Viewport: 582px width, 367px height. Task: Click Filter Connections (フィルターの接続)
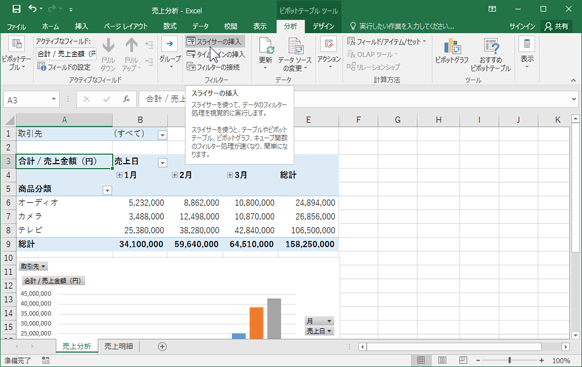[x=213, y=67]
